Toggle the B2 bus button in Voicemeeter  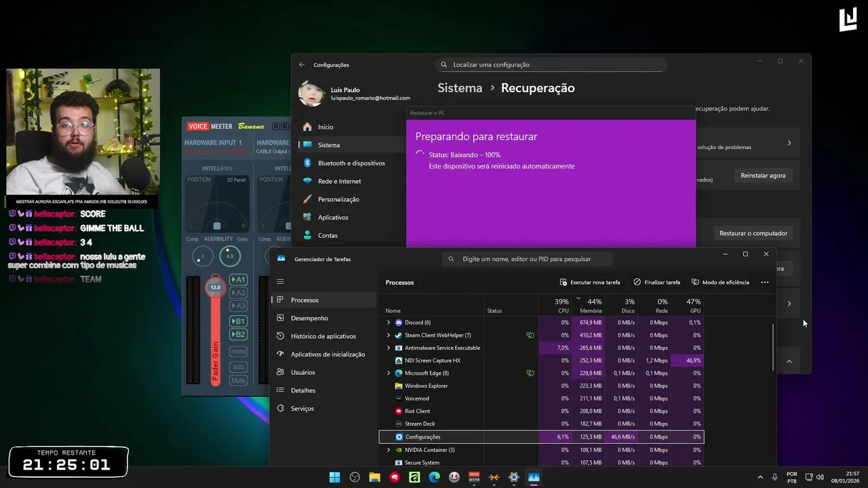tap(238, 334)
